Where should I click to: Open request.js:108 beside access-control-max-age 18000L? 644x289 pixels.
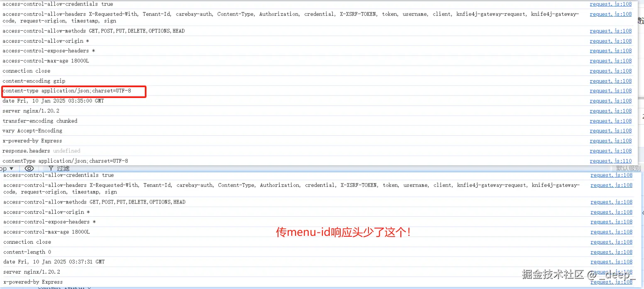tap(611, 61)
